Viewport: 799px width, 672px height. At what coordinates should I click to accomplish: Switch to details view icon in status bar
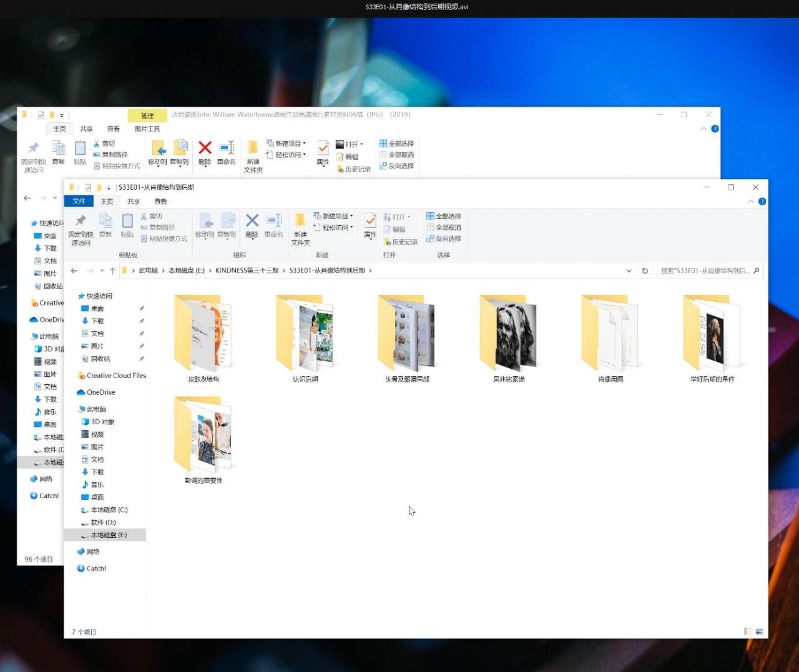(x=748, y=631)
